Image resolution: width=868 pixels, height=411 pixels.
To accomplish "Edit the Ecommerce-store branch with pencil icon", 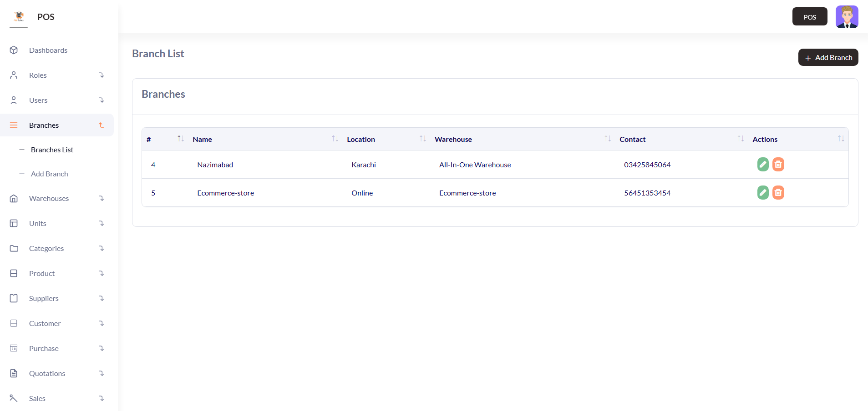I will [763, 193].
